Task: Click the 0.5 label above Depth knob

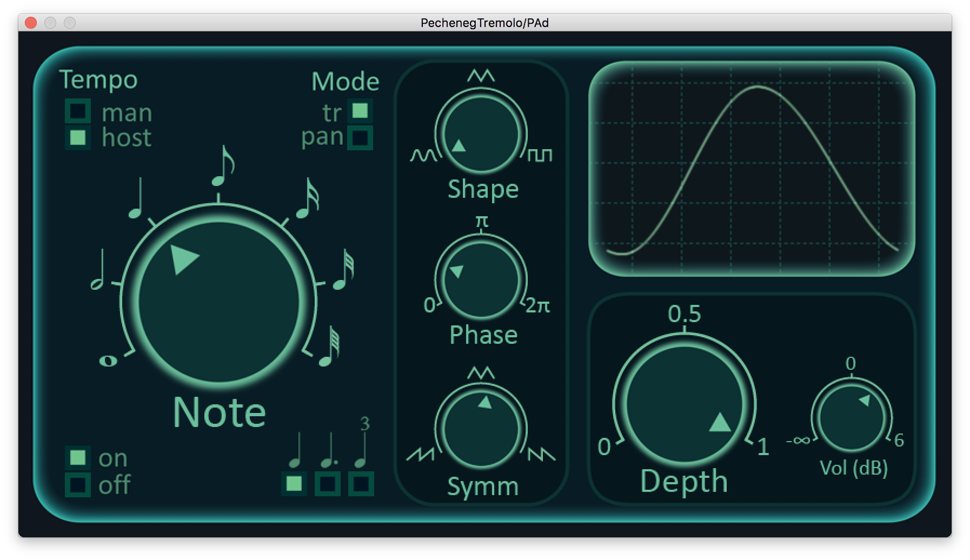Action: pyautogui.click(x=685, y=314)
